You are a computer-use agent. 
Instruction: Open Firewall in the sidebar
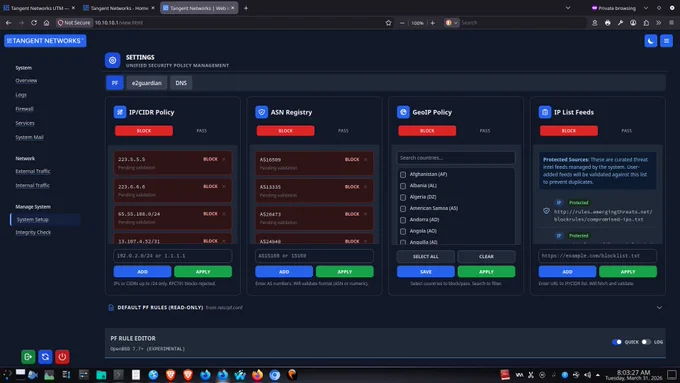point(24,109)
